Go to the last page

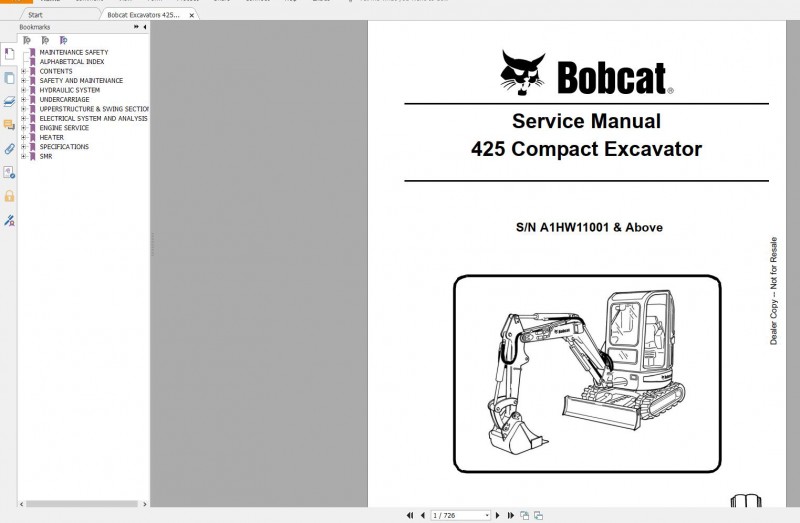pyautogui.click(x=510, y=515)
